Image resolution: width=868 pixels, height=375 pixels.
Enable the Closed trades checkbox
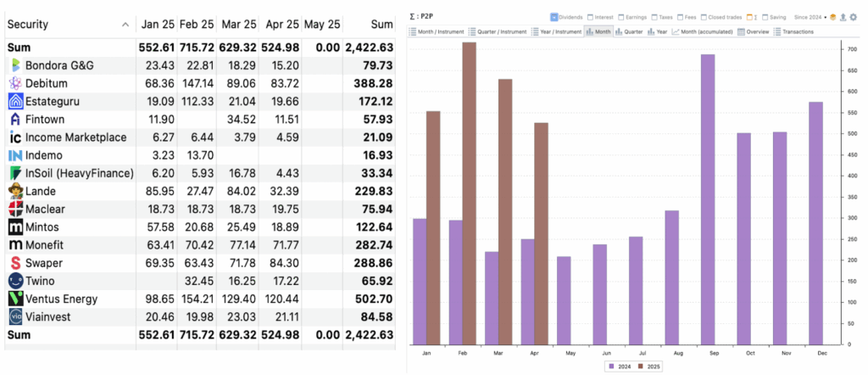pyautogui.click(x=704, y=17)
